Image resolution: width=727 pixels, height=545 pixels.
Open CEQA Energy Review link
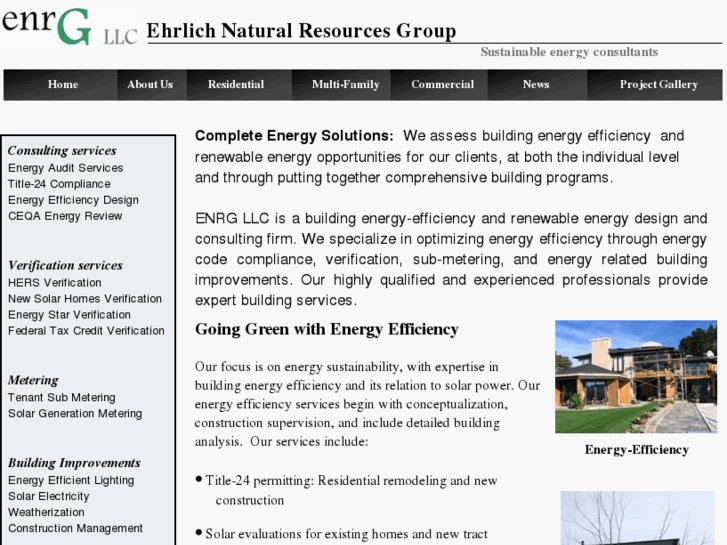[x=65, y=216]
